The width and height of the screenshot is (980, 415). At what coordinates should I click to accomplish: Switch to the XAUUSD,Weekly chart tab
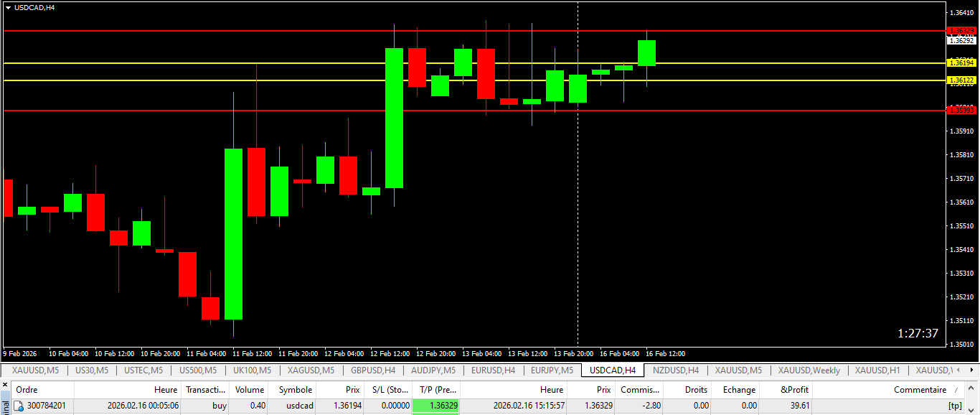809,370
